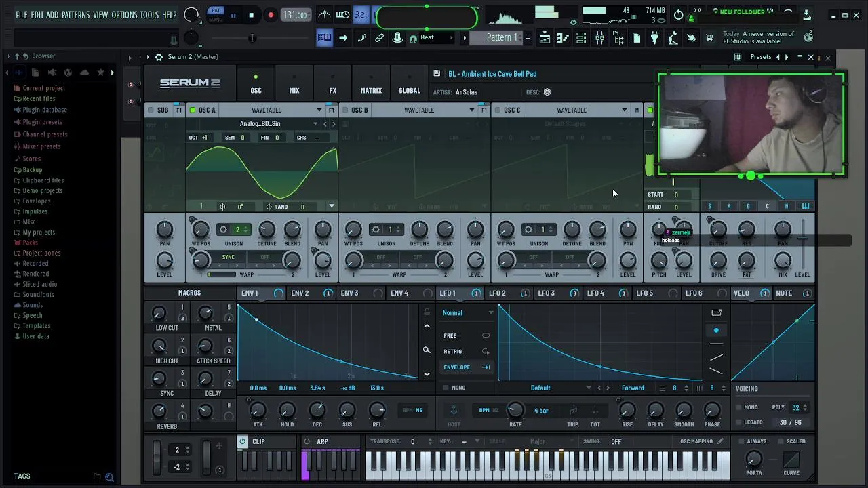Toggle the metronome icon in toolbar

[325, 15]
